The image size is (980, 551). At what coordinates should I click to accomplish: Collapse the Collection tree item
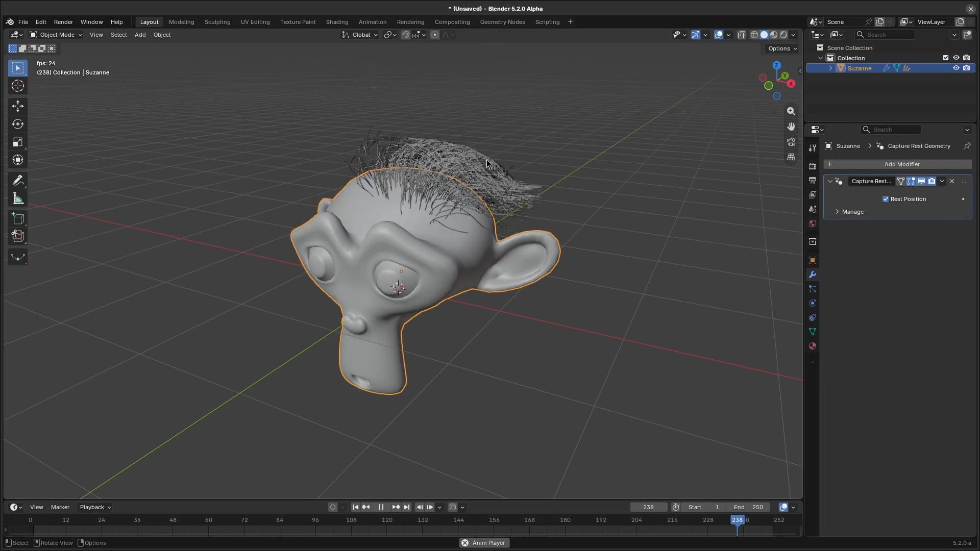(820, 58)
